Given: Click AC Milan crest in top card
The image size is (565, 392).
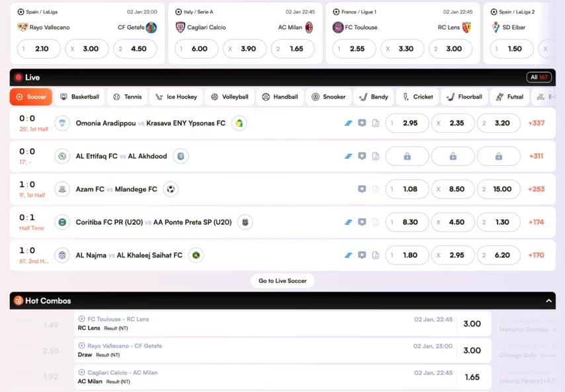Looking at the screenshot, I should pyautogui.click(x=309, y=28).
